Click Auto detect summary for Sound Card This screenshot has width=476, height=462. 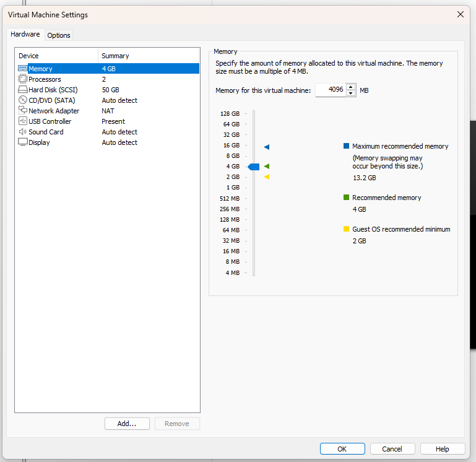[119, 132]
